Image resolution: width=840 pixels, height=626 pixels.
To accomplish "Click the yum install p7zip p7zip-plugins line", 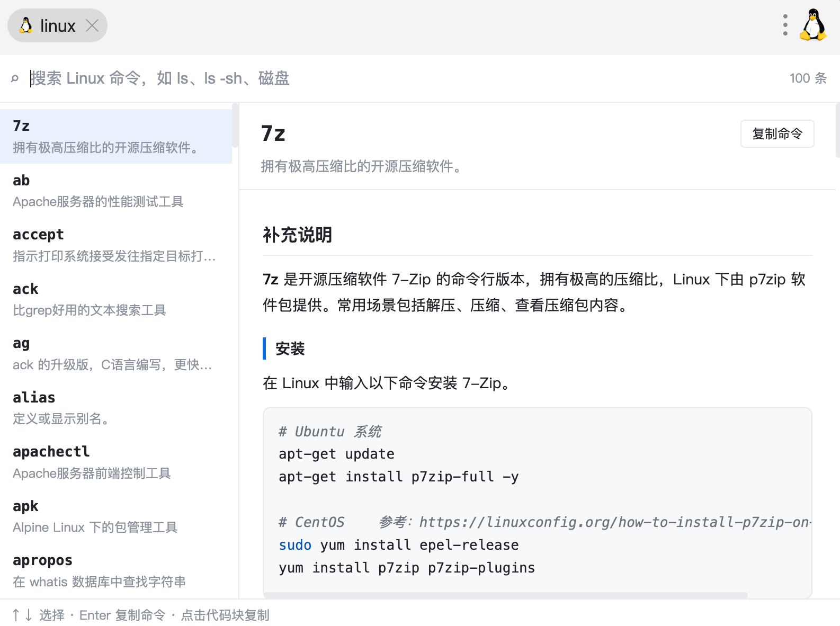I will 407,568.
